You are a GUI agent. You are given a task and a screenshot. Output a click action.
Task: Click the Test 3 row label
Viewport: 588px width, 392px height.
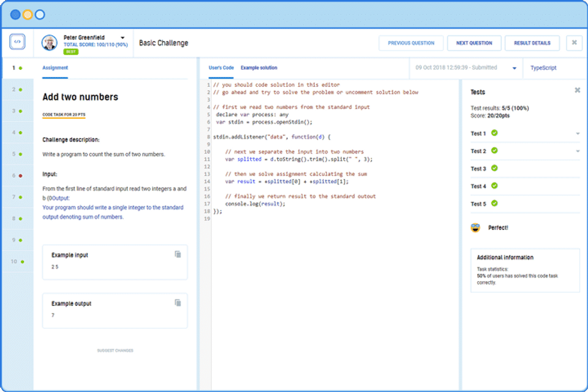point(478,169)
